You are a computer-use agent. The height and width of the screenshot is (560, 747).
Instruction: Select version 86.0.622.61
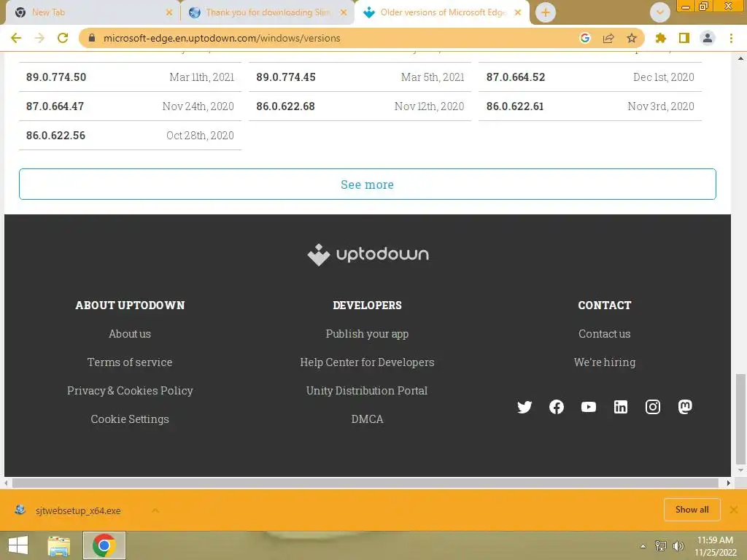click(x=590, y=106)
